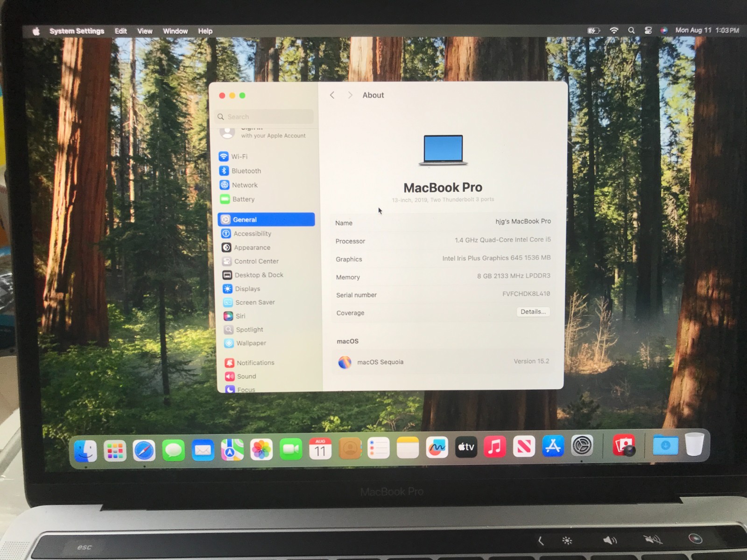The height and width of the screenshot is (560, 747).
Task: Select the macOS Sequoia version row
Action: click(443, 362)
